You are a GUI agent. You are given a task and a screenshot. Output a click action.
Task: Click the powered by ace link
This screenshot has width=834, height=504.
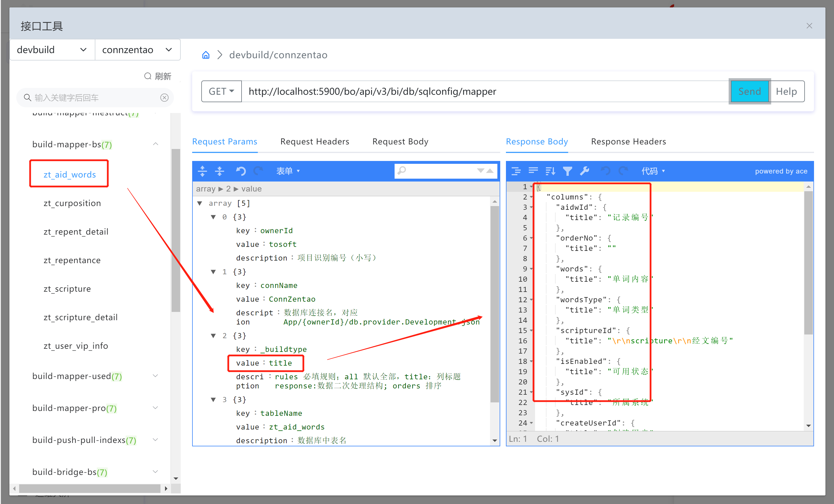[781, 171]
